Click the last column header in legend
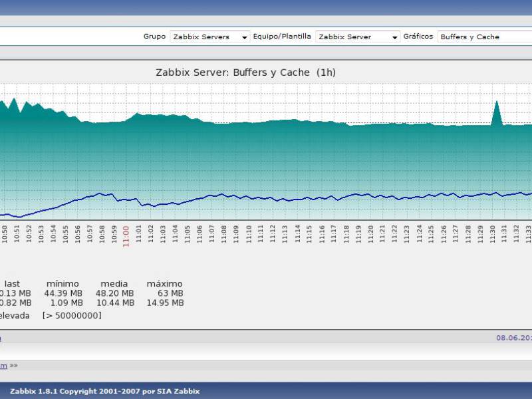This screenshot has height=399, width=532. 12,284
